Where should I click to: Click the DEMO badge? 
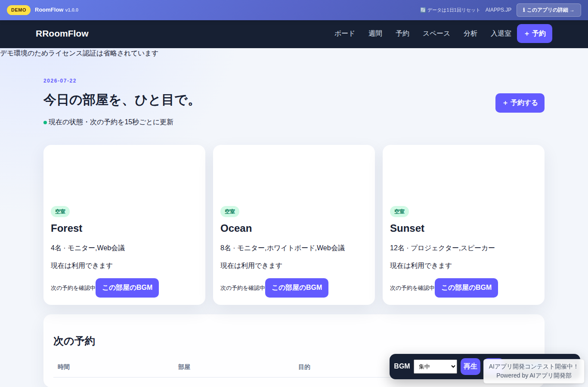(x=19, y=10)
